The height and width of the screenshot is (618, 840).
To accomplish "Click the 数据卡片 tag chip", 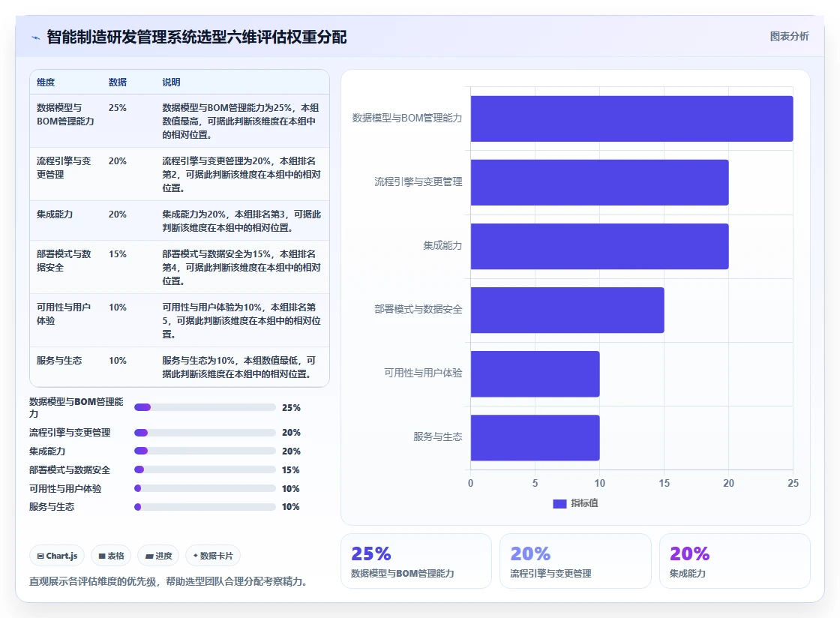I will click(213, 556).
